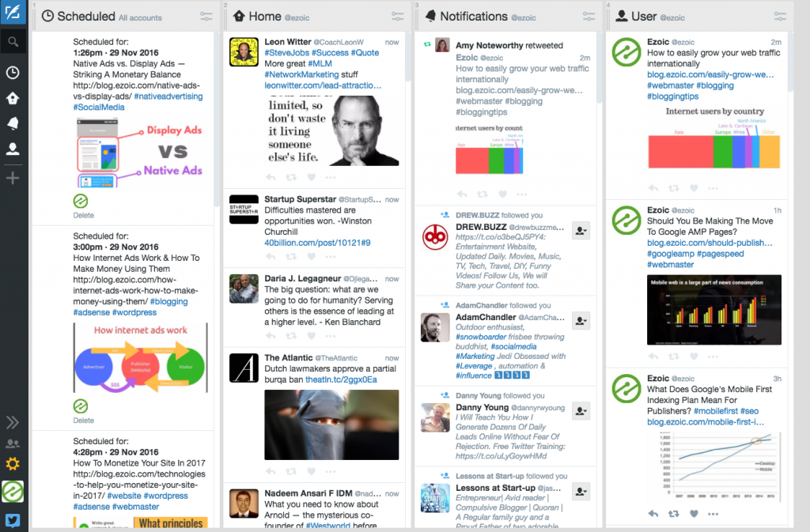Open The Atlantic burqa tweet image
Screen dimensions: 810x532
(331, 424)
